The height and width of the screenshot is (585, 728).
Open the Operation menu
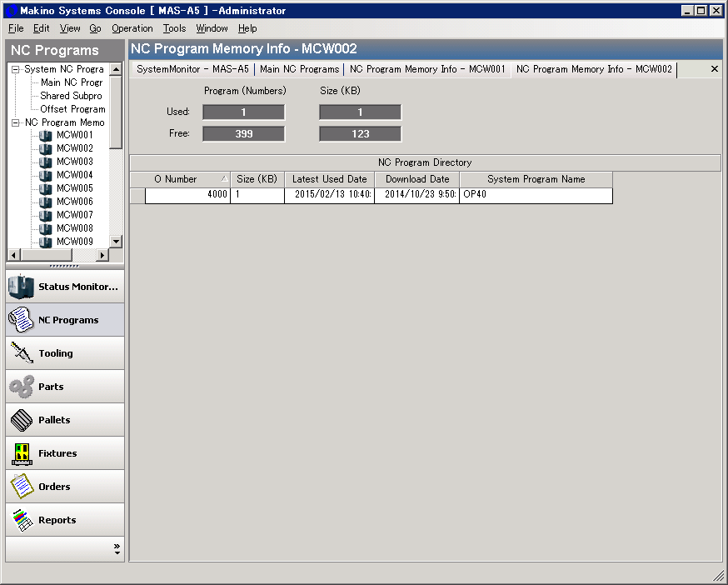point(132,28)
